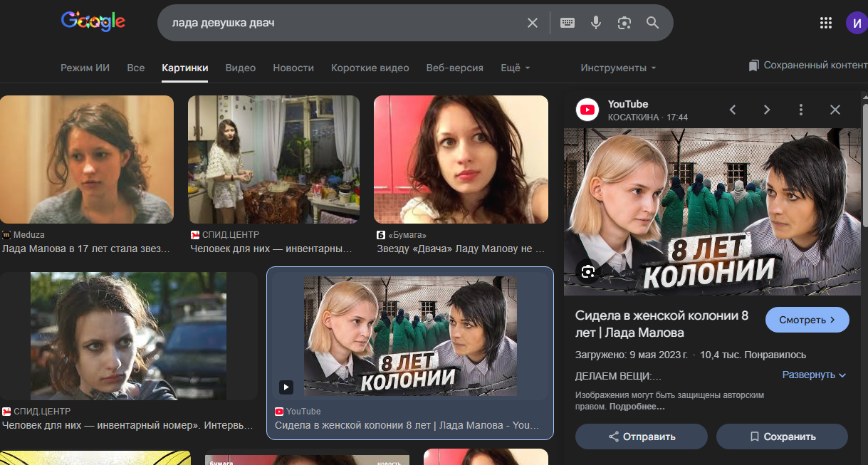Open the on-screen keyboard input tool
The image size is (868, 465).
click(568, 23)
